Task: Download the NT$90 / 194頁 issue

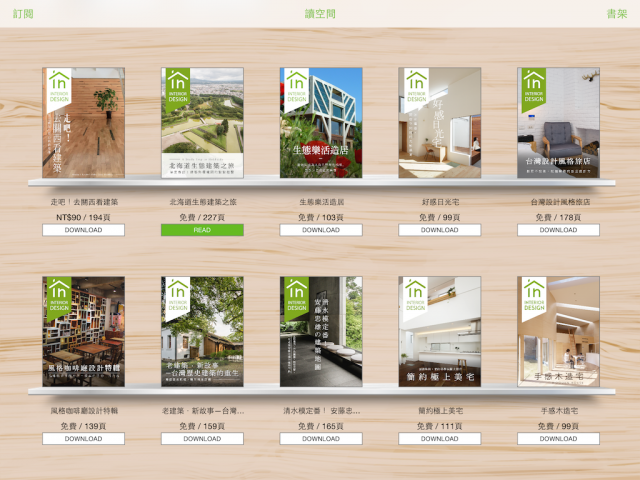Action: [83, 230]
